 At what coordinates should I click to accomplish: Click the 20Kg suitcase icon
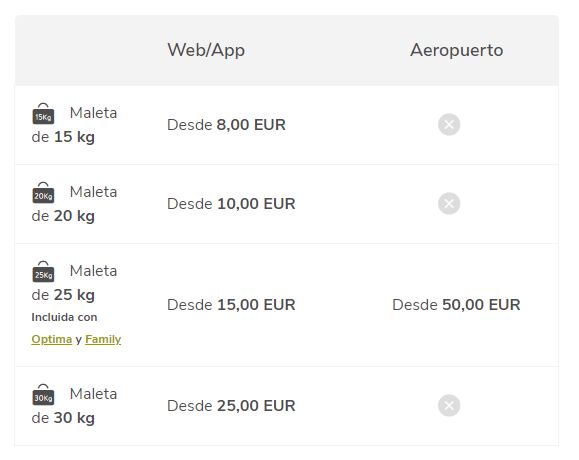tap(43, 192)
